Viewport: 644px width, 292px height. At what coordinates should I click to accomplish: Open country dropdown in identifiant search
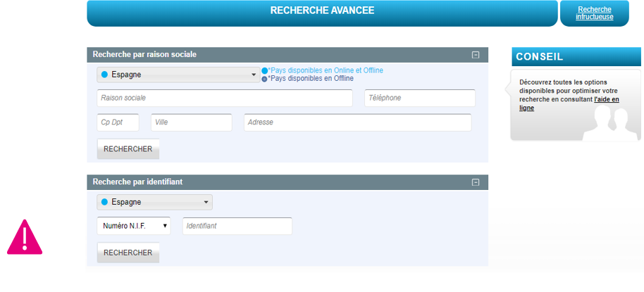tap(154, 203)
